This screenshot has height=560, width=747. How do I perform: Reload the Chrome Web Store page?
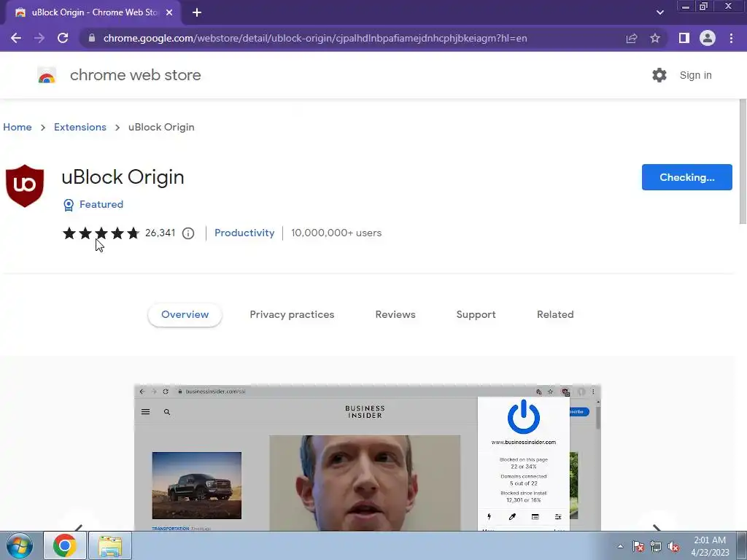point(63,38)
